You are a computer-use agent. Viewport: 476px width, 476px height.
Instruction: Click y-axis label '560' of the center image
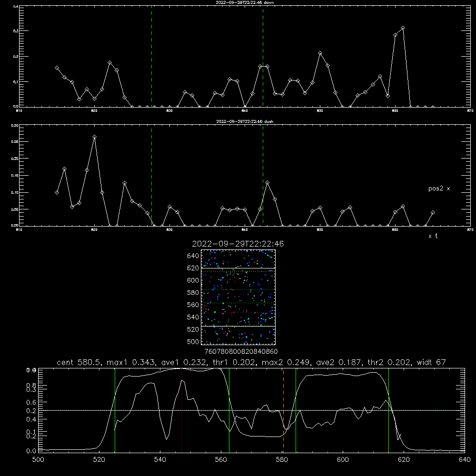193,305
